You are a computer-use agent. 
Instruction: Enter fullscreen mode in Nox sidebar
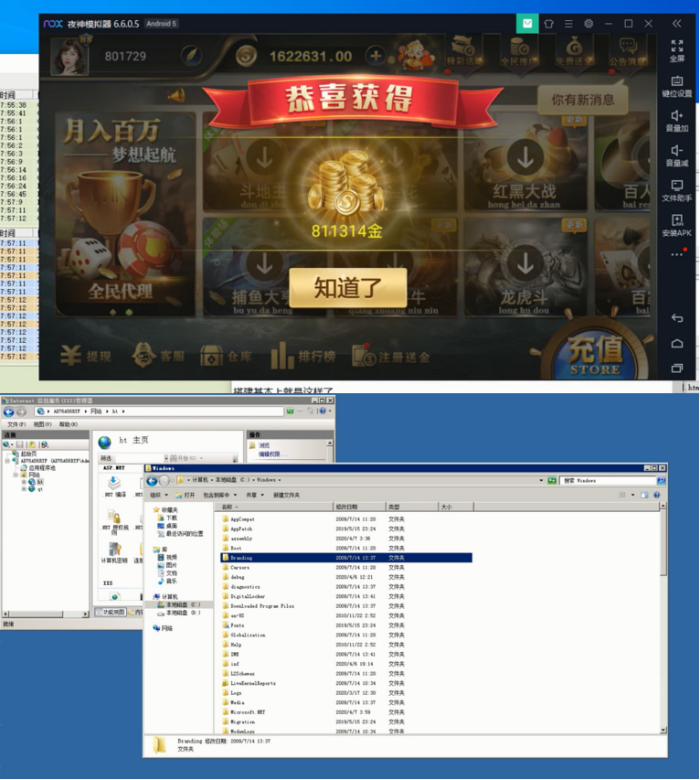click(x=676, y=48)
